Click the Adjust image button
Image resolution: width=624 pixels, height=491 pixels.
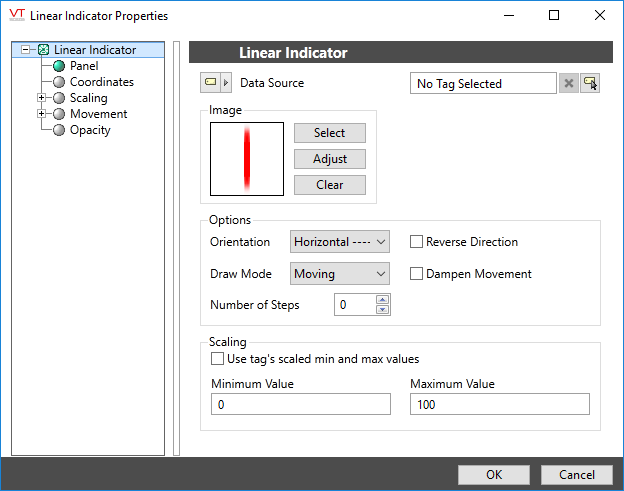click(330, 159)
